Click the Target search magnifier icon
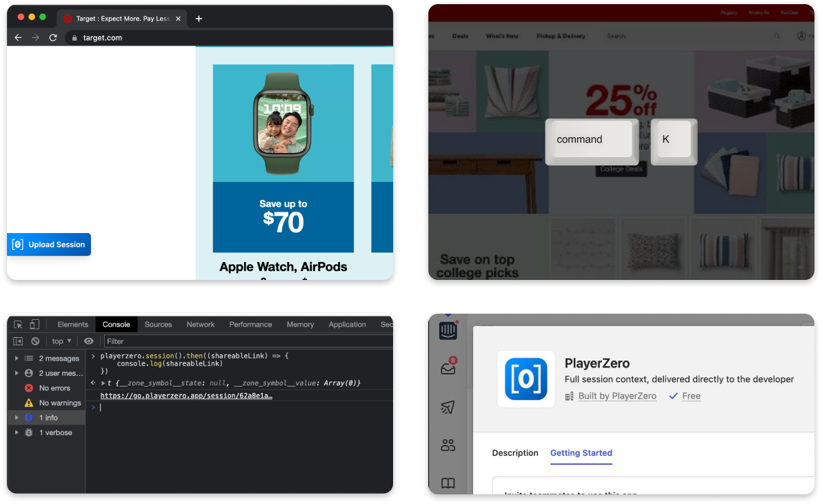This screenshot has width=822, height=504. point(777,36)
